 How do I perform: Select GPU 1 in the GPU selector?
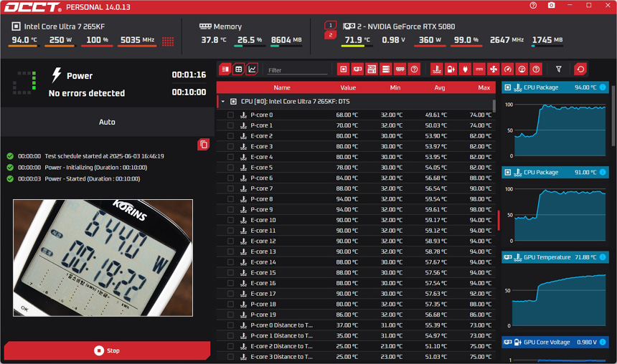pos(330,25)
